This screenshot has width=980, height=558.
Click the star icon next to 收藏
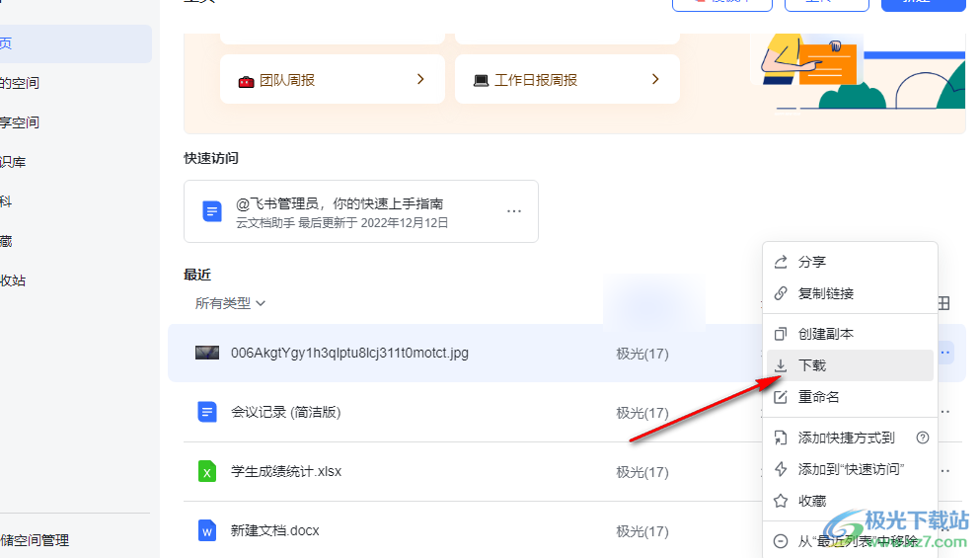(781, 501)
